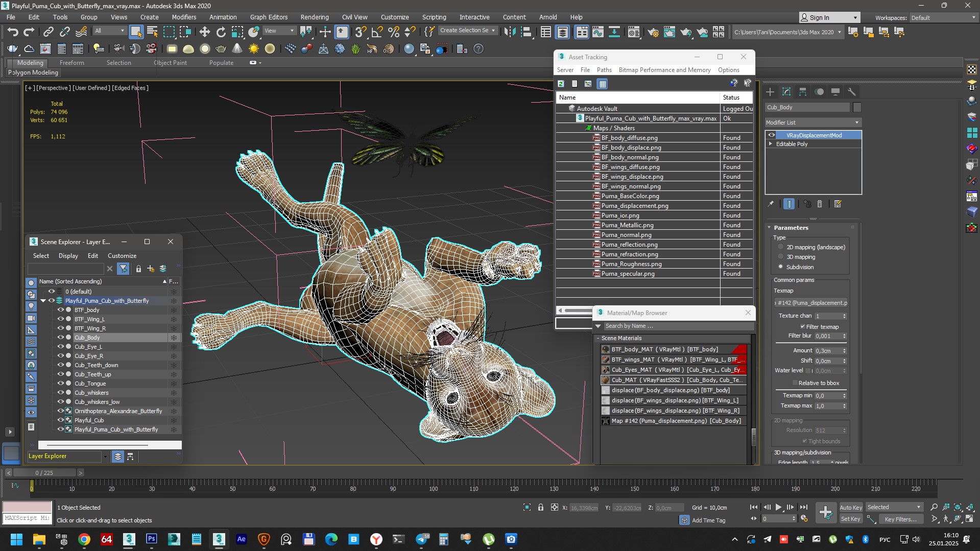The height and width of the screenshot is (551, 980).
Task: Open the Motion panel icon
Action: (x=819, y=92)
